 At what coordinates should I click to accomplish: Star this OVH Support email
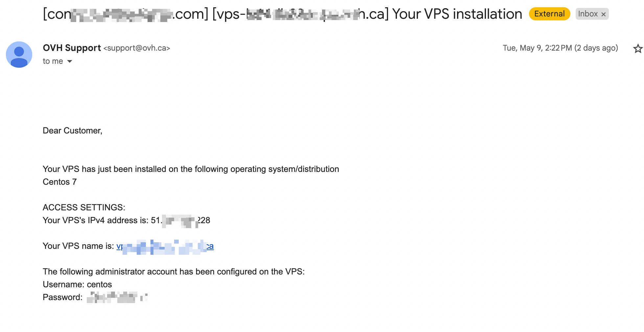point(638,48)
